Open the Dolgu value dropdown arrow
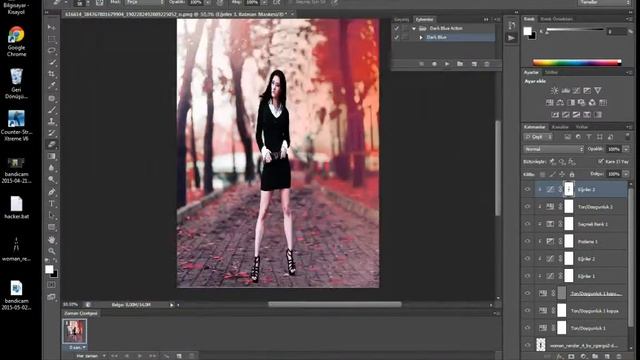This screenshot has width=640, height=360. tap(626, 174)
